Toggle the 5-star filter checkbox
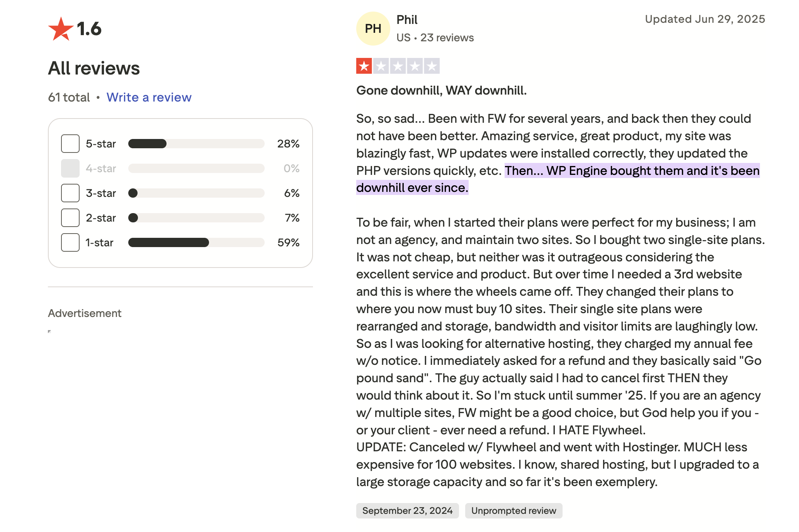Screen dimensions: 799x532 70,143
